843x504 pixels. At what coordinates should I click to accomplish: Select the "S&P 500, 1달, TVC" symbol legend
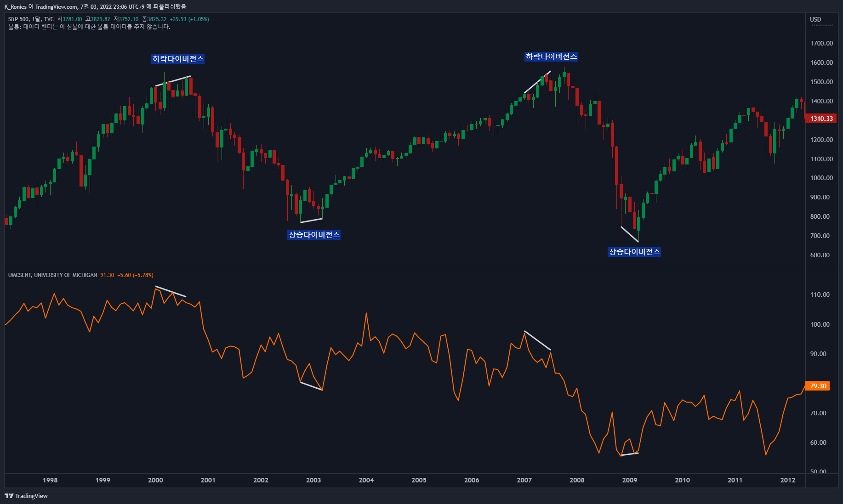[31, 19]
